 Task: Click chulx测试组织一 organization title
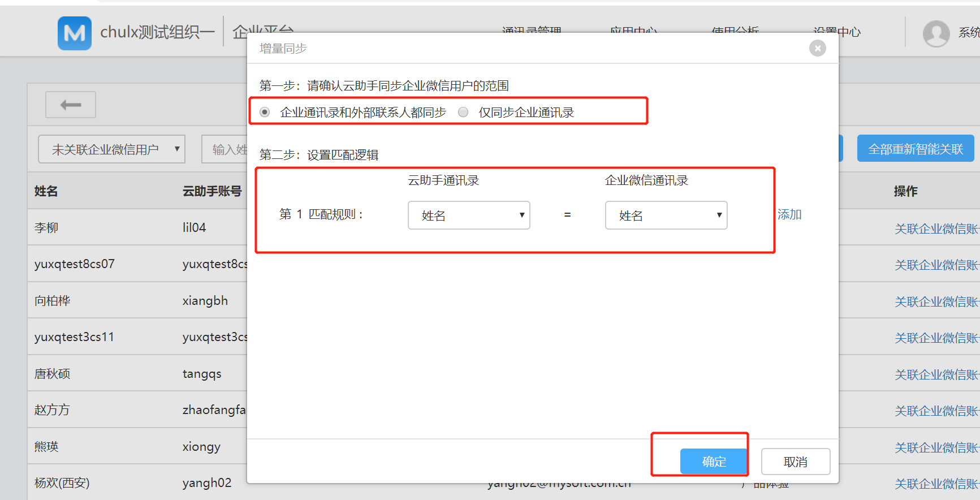[157, 32]
